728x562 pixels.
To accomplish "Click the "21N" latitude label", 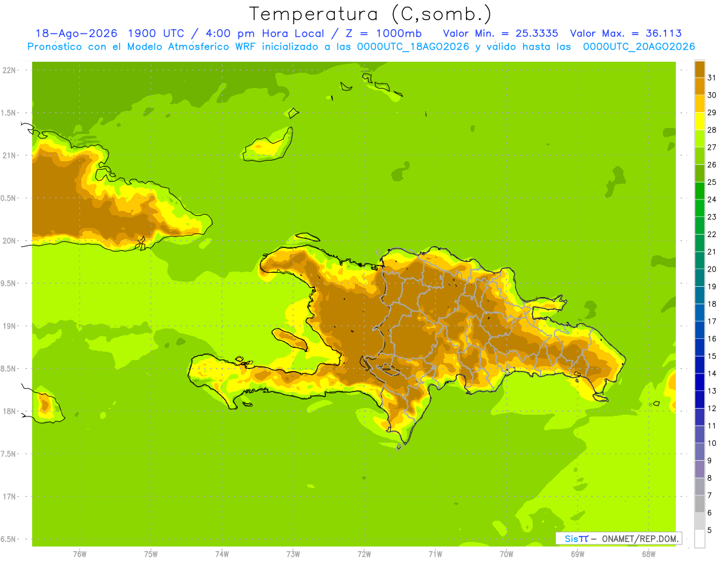I will coord(9,156).
